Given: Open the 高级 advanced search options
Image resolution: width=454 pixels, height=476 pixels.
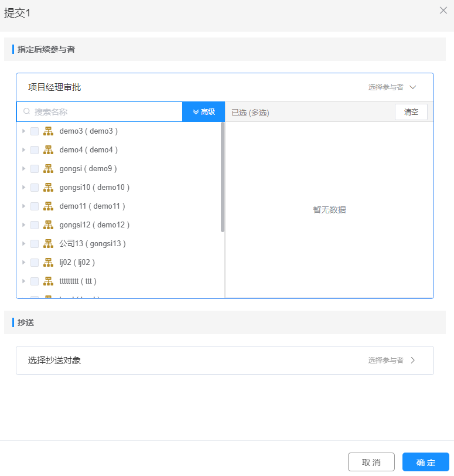Looking at the screenshot, I should pos(204,111).
